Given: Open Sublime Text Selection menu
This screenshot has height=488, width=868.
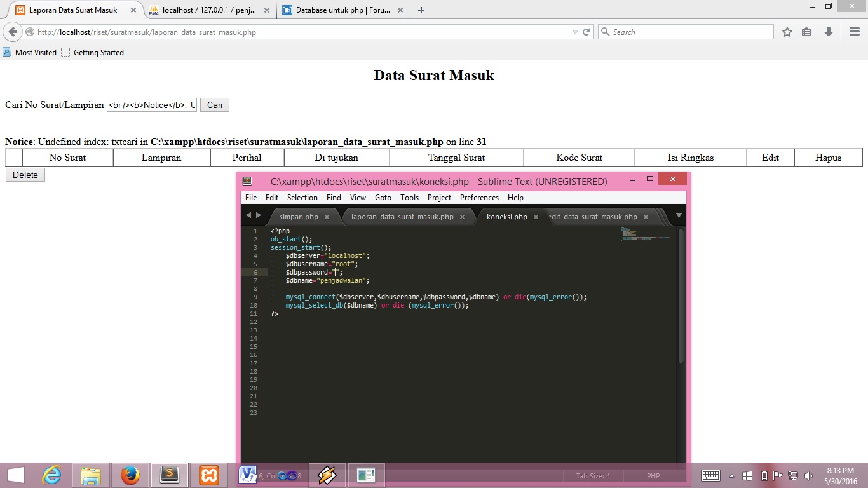Looking at the screenshot, I should coord(302,198).
